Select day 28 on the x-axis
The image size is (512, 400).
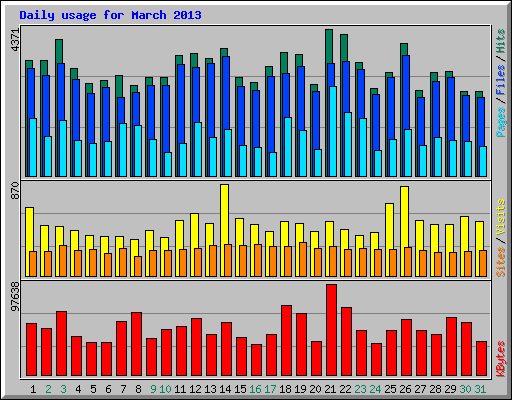435,389
